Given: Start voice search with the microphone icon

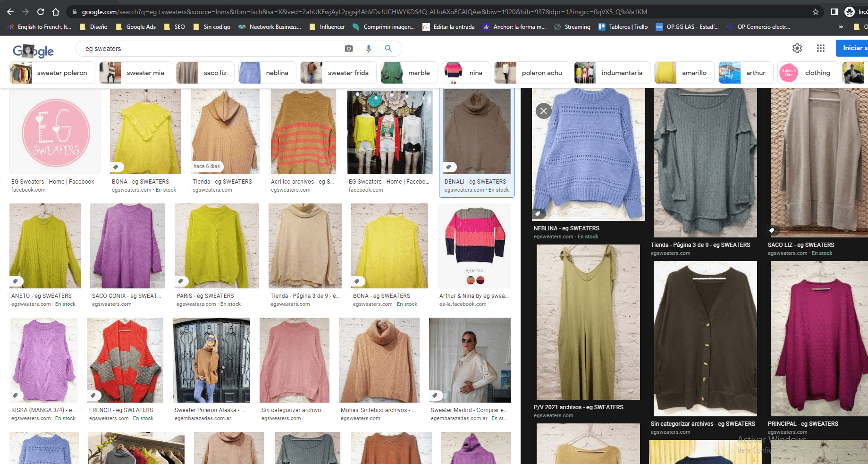Looking at the screenshot, I should click(369, 48).
